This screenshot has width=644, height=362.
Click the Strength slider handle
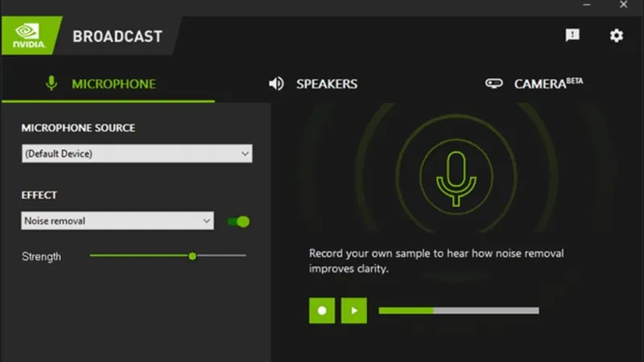click(x=192, y=256)
